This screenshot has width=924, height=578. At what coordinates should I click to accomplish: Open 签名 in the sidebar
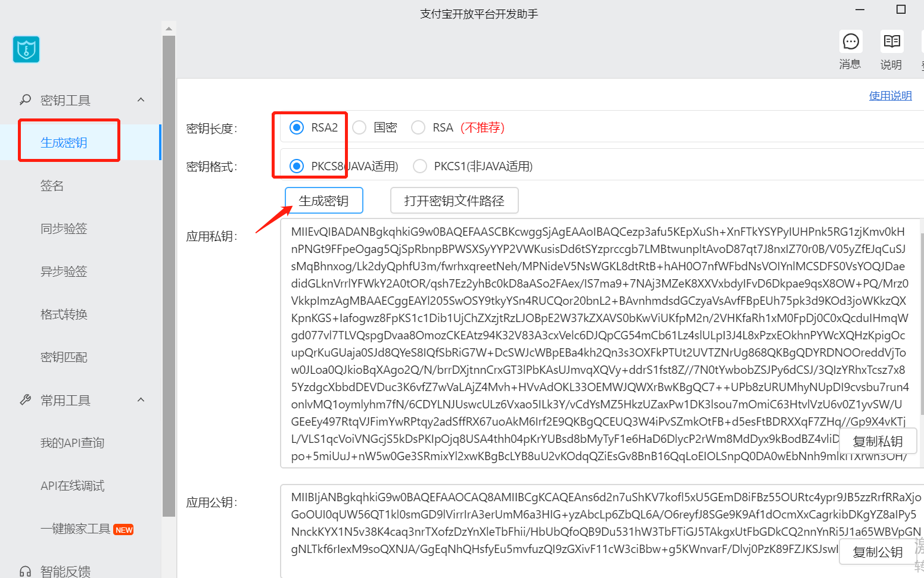(52, 185)
